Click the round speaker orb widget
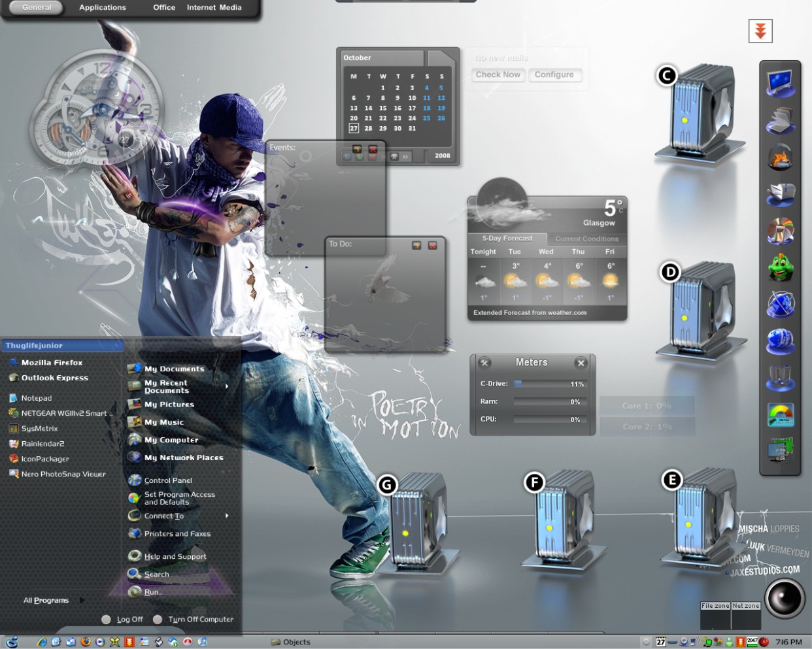 (785, 597)
